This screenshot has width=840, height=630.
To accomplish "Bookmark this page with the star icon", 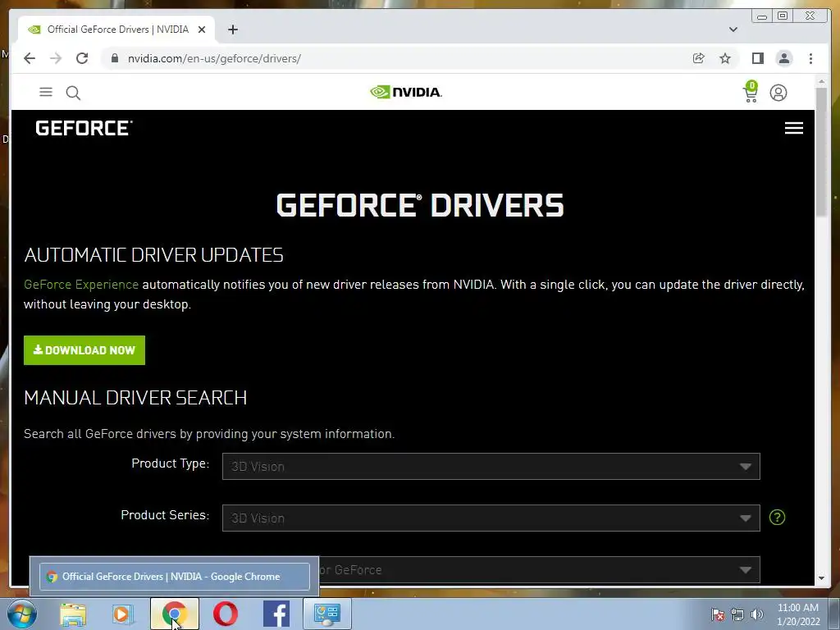I will coord(725,58).
